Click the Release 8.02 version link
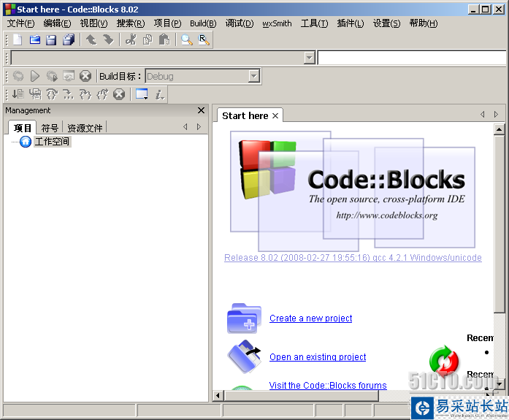 (x=353, y=258)
